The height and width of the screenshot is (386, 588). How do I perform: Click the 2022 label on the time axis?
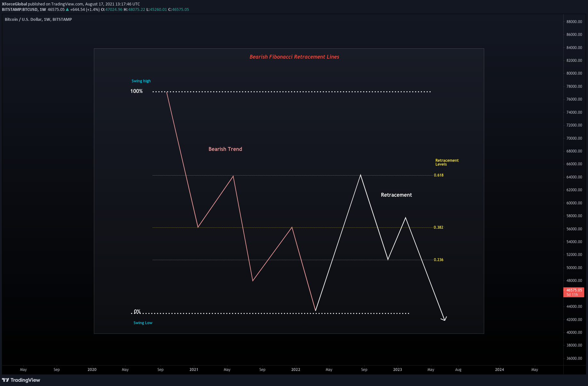[x=296, y=370]
